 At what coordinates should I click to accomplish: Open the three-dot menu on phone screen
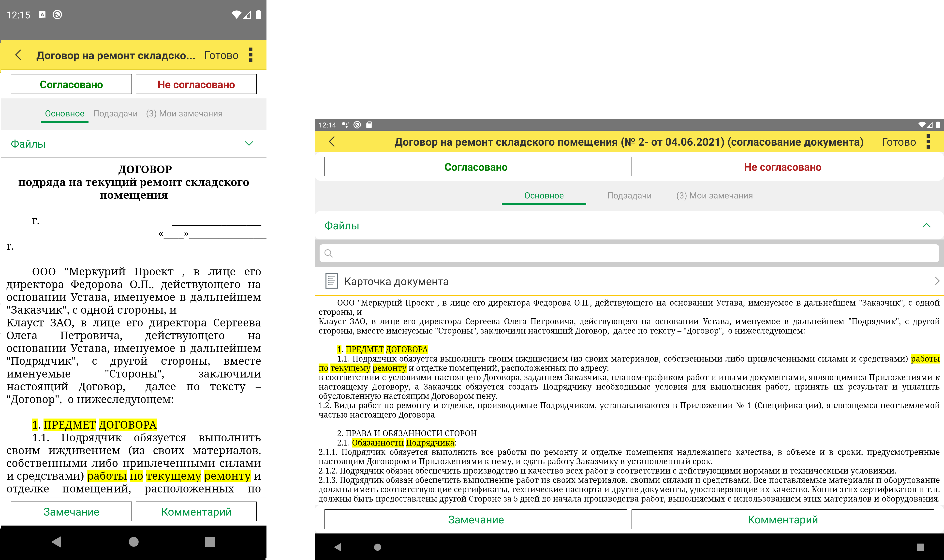click(251, 55)
